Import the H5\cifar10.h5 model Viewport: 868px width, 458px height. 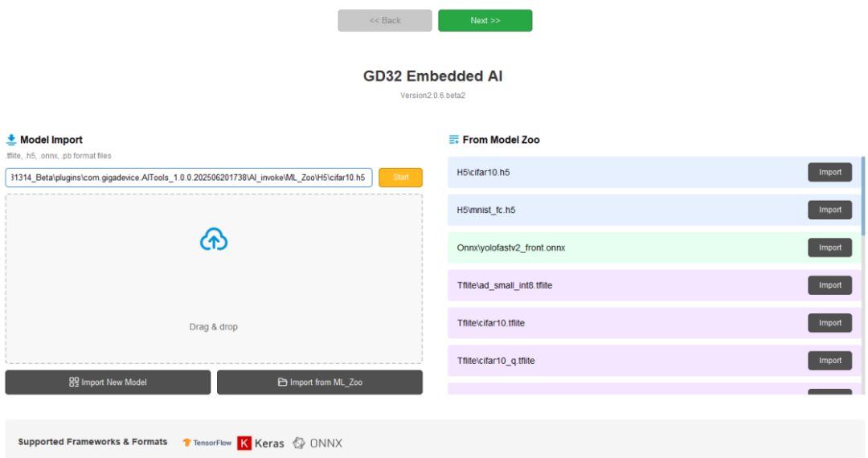tap(829, 172)
